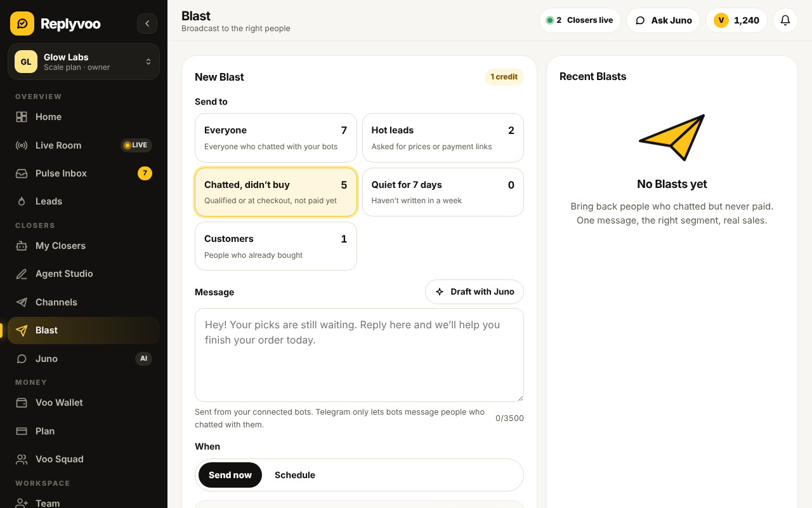Image resolution: width=812 pixels, height=508 pixels.
Task: Choose the Send now option
Action: 230,475
